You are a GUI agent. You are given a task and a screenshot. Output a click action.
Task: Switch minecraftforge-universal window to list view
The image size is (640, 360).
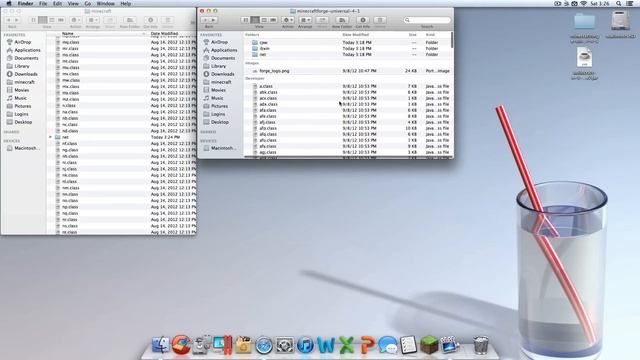click(x=255, y=20)
